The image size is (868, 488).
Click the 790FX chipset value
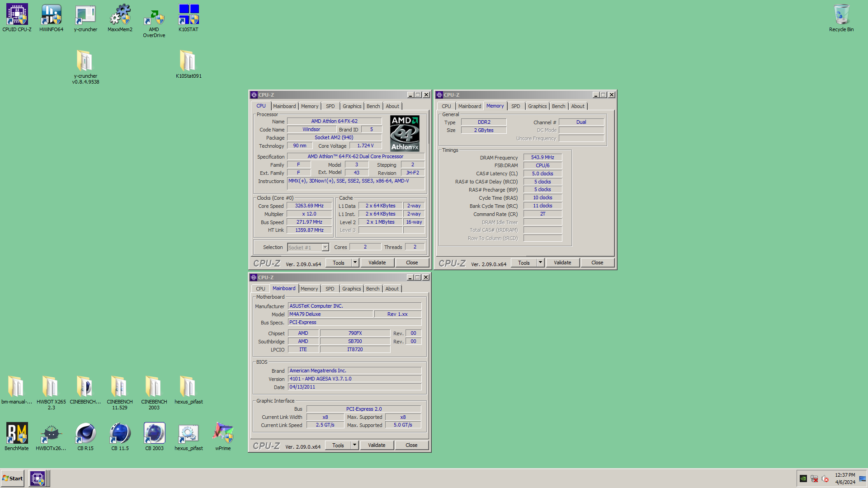pyautogui.click(x=355, y=333)
